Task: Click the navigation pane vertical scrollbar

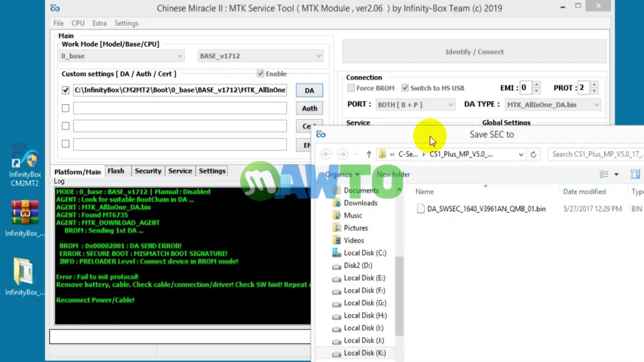Action: pyautogui.click(x=399, y=296)
